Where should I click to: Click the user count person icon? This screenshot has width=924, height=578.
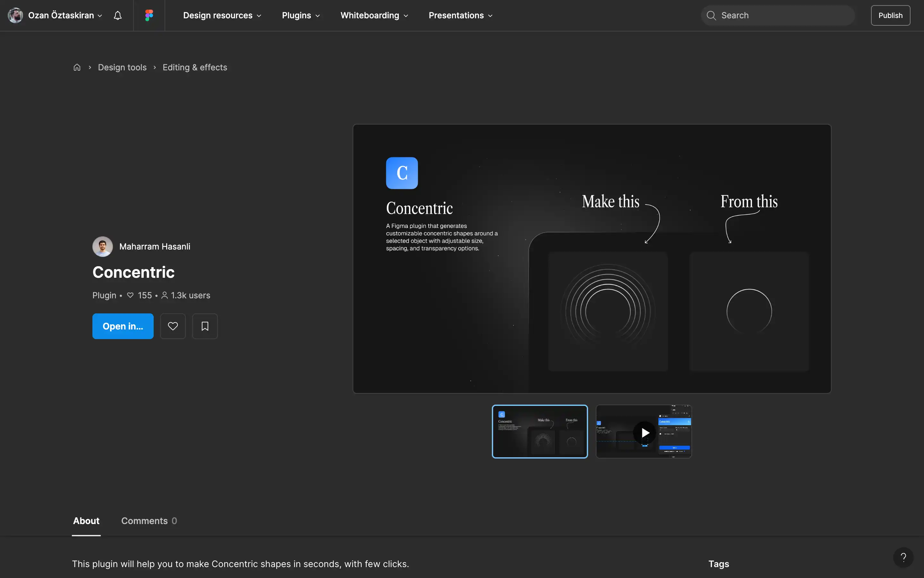pos(165,295)
